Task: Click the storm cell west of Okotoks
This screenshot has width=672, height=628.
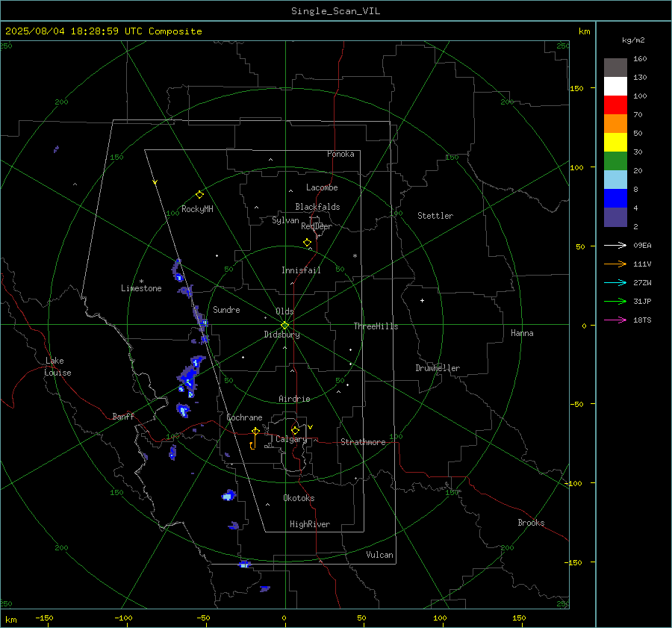Action: tap(229, 495)
